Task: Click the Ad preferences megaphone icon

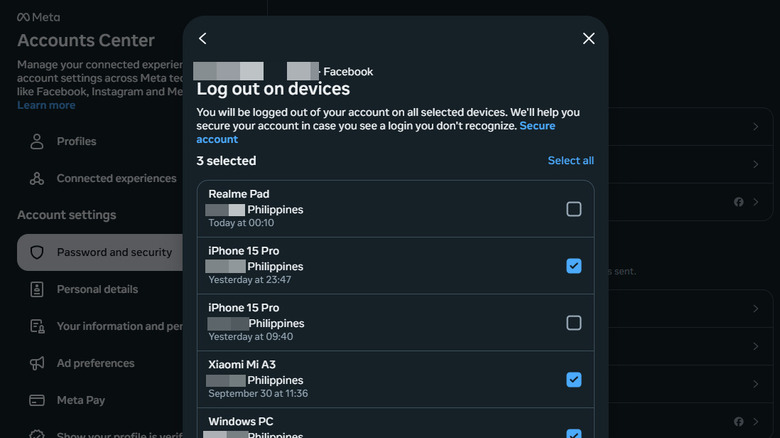Action: coord(37,363)
